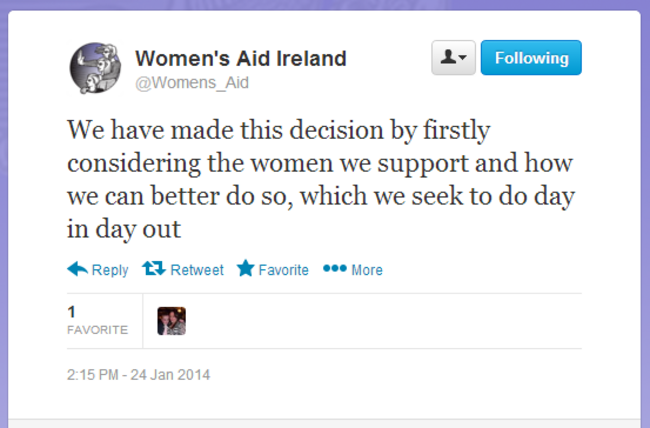Expand the More options label
The image size is (650, 428).
[x=367, y=270]
